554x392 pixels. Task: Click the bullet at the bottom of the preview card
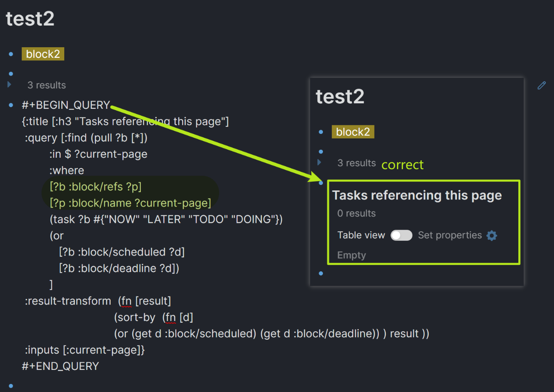(x=320, y=273)
